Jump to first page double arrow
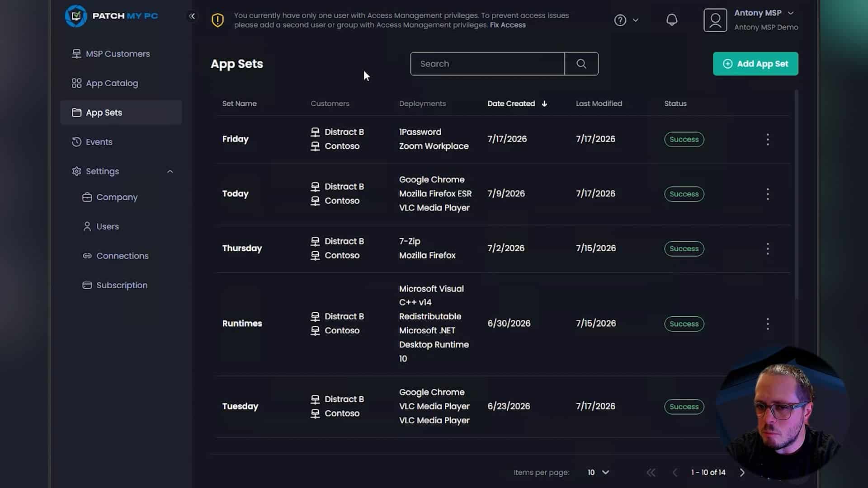 pyautogui.click(x=651, y=472)
